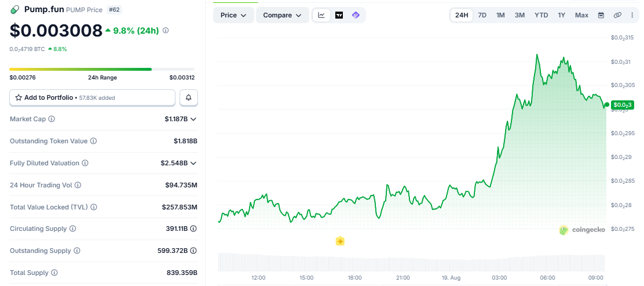The image size is (644, 286).
Task: Select the 1M time range
Action: pos(500,15)
